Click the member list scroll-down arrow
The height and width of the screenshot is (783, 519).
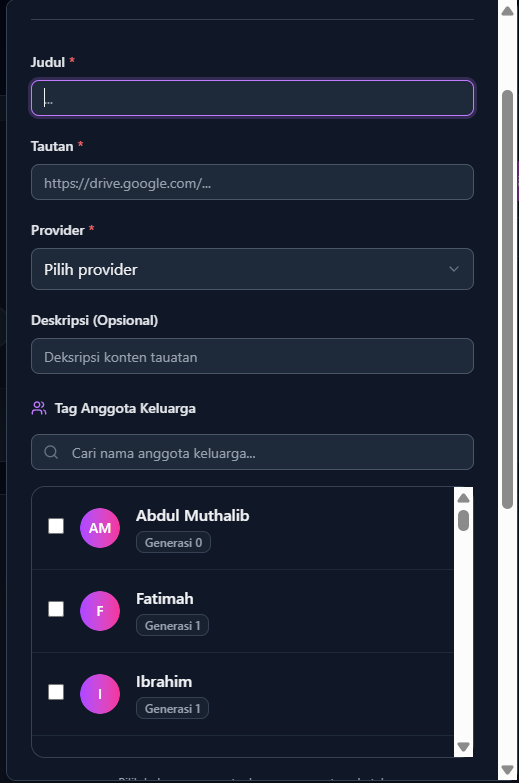click(464, 747)
